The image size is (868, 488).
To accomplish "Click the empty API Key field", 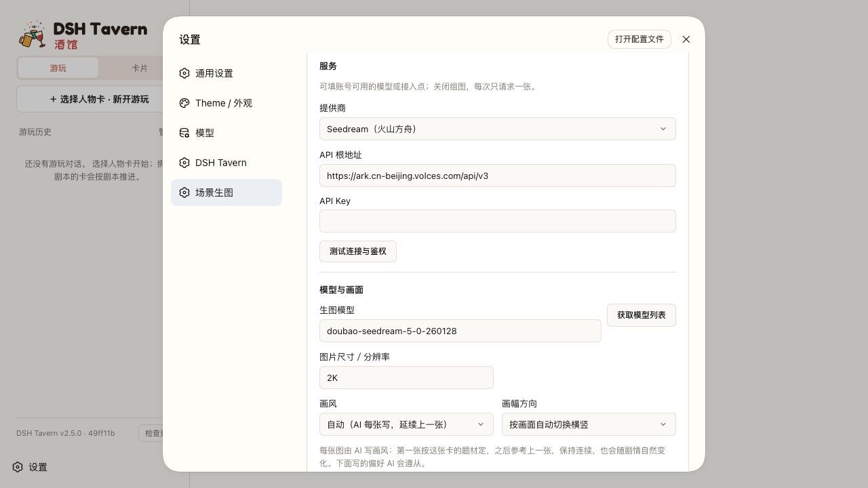I will [497, 221].
